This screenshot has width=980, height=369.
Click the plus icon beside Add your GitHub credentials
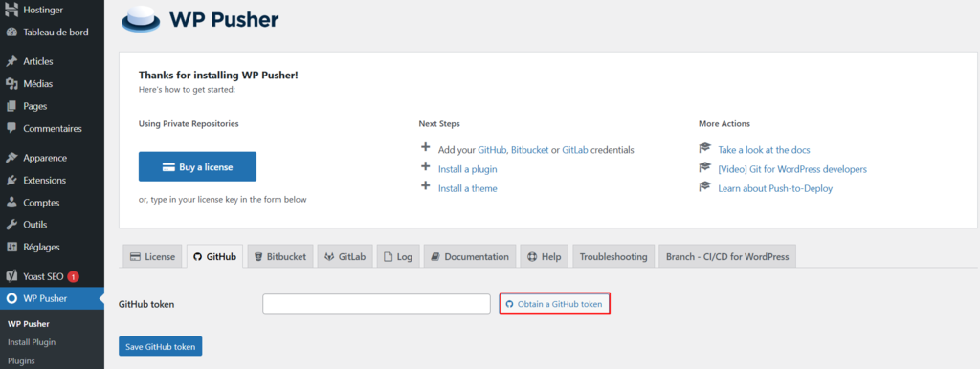[426, 147]
